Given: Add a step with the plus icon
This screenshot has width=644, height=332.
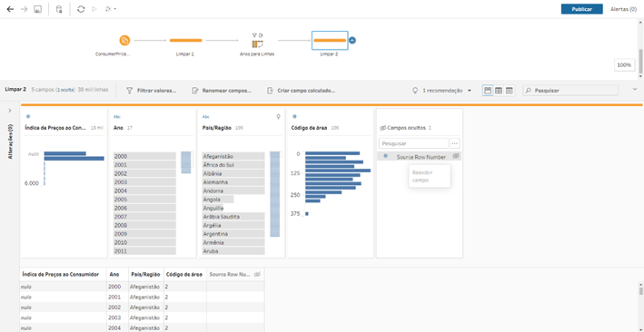Looking at the screenshot, I should coord(352,40).
